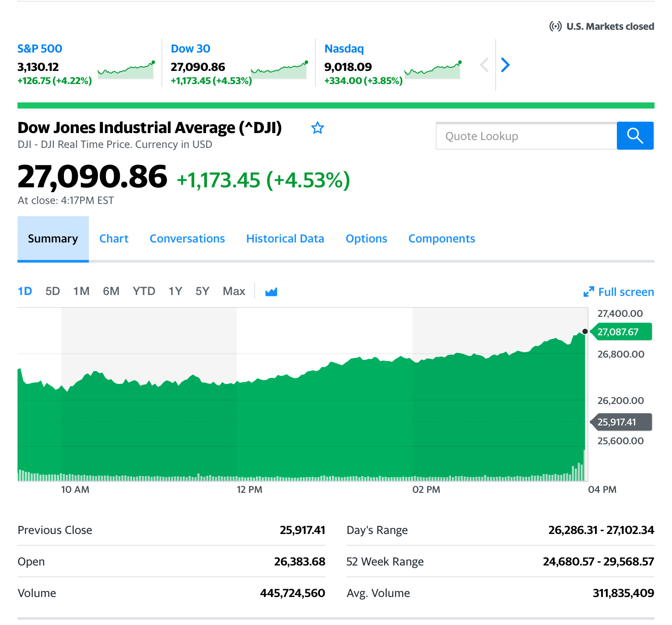Click the Nasdaq value 9,018.09

tap(348, 67)
